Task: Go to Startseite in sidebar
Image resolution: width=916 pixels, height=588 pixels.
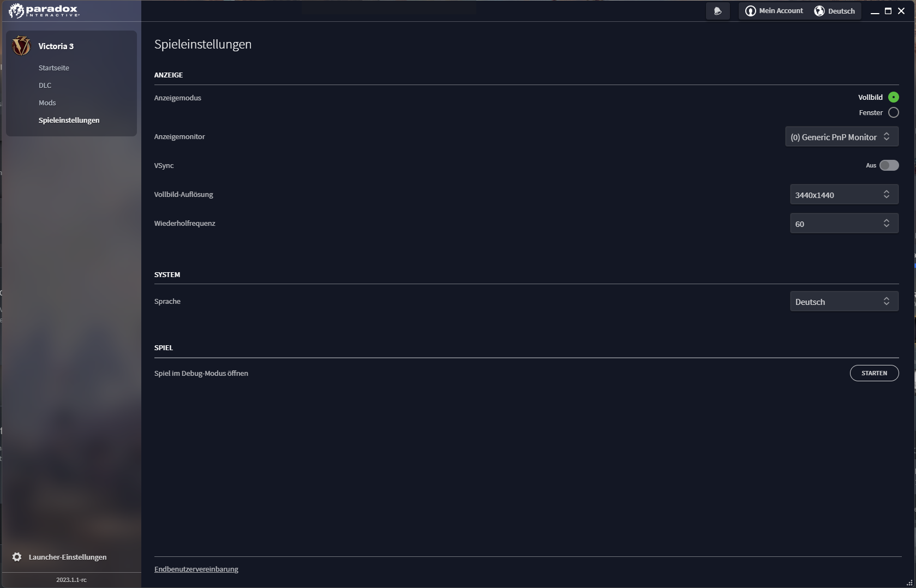Action: coord(54,68)
